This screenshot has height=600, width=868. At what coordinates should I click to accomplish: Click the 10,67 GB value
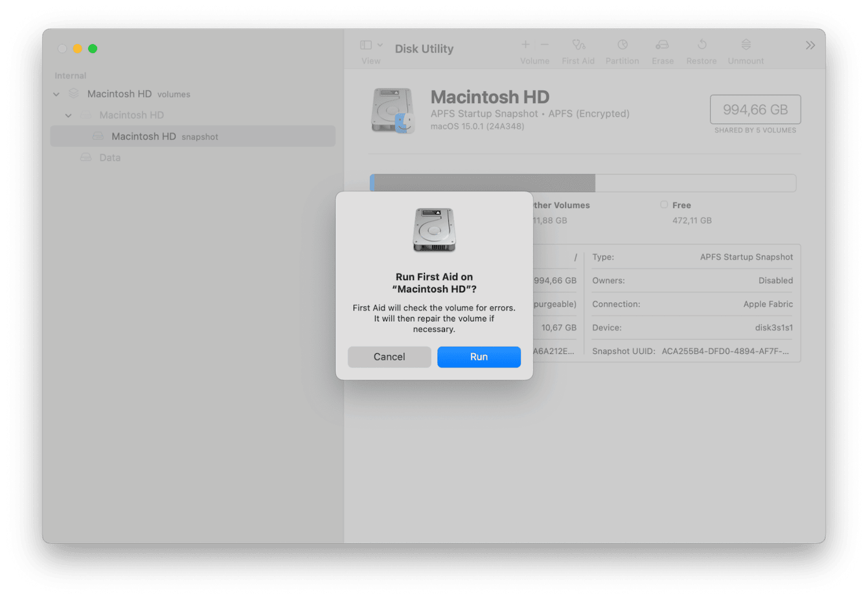[559, 328]
